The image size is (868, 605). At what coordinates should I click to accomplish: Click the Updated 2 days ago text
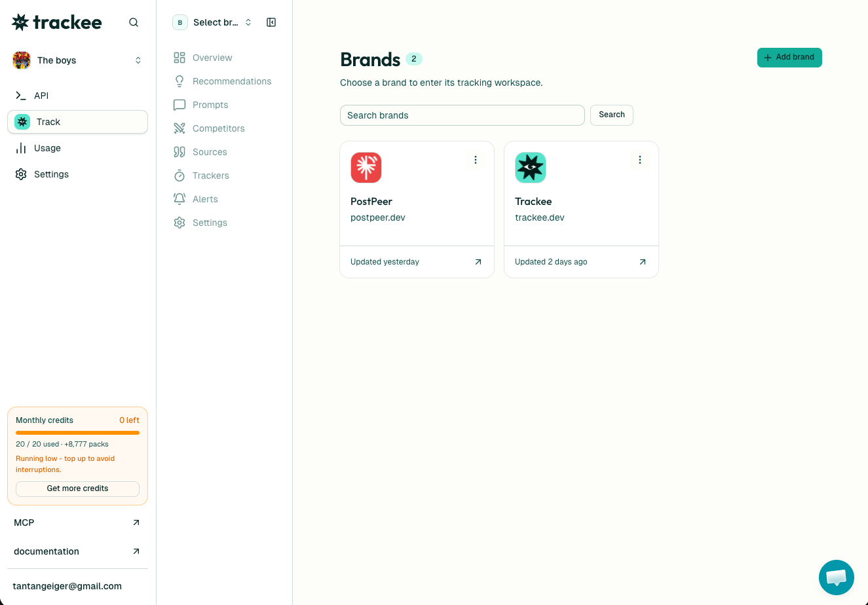click(x=551, y=262)
